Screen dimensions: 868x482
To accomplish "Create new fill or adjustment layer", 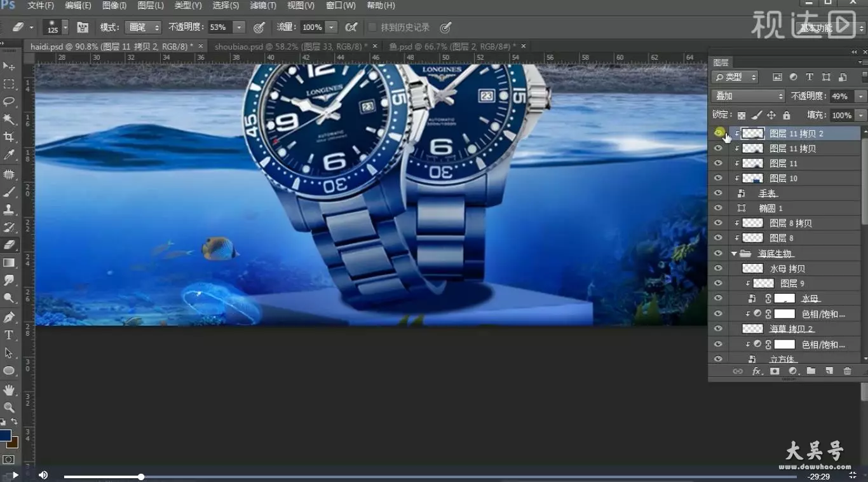I will coord(793,371).
